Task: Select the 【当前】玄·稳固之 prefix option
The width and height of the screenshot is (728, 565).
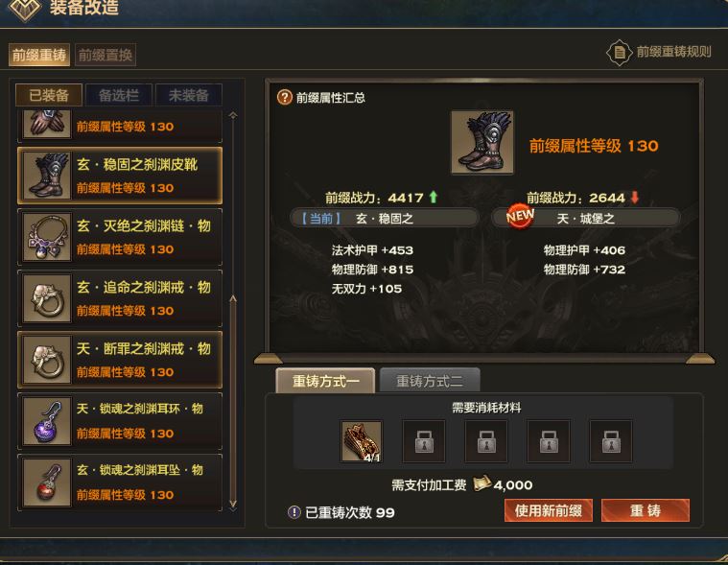Action: click(385, 218)
